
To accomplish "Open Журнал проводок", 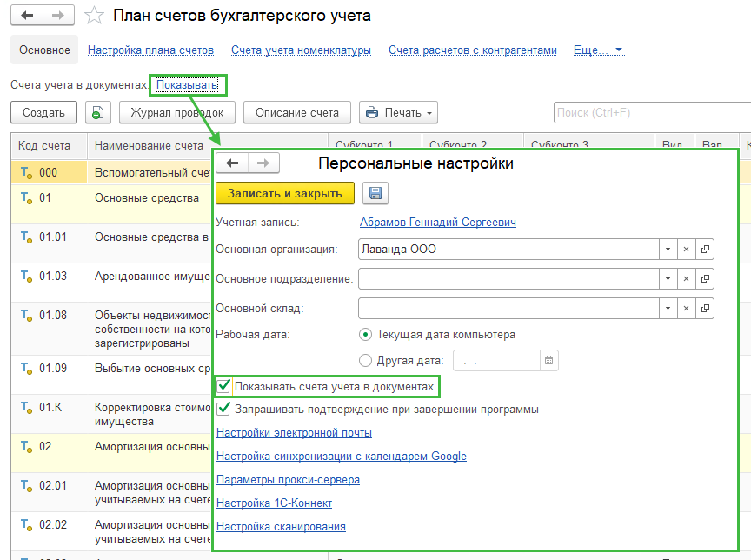I will [177, 112].
